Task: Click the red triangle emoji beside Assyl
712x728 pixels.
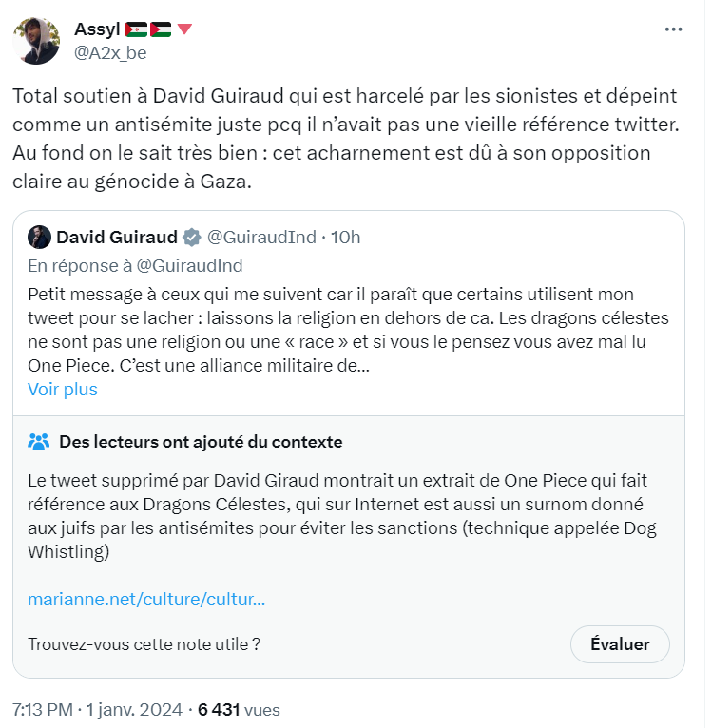Action: pyautogui.click(x=184, y=29)
